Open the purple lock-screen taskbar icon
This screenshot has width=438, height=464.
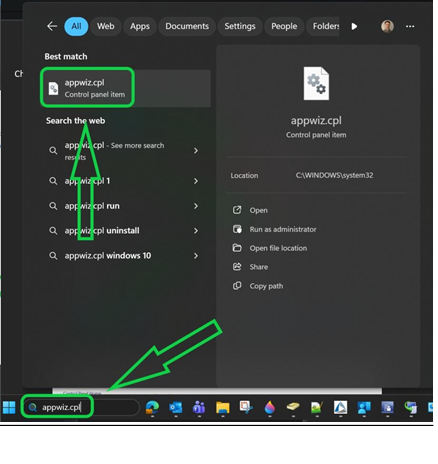[x=387, y=407]
